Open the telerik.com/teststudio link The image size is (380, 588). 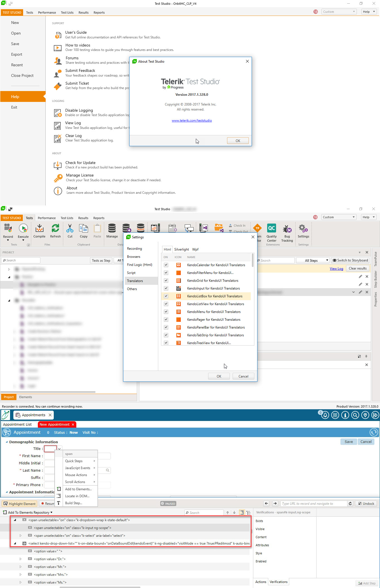pyautogui.click(x=192, y=121)
